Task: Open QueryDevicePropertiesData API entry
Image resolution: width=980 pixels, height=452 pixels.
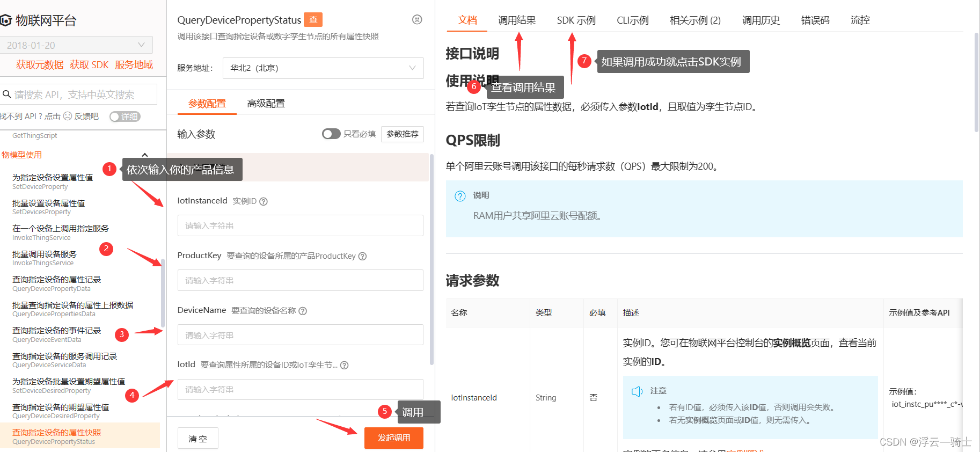Action: [72, 309]
